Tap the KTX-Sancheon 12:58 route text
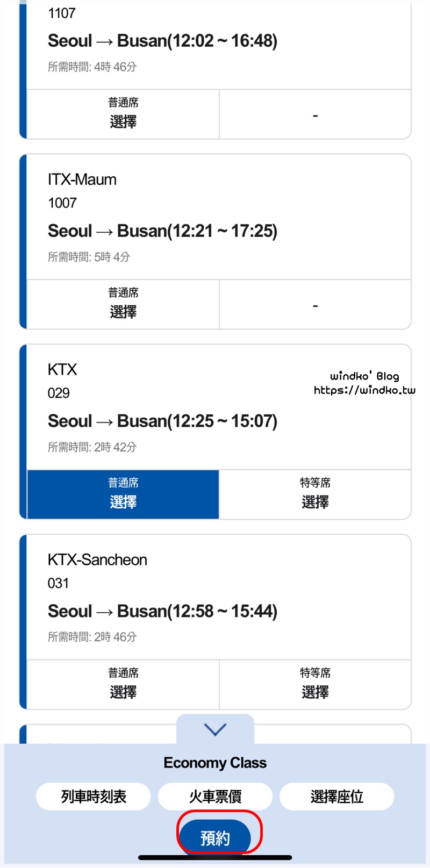 (162, 611)
